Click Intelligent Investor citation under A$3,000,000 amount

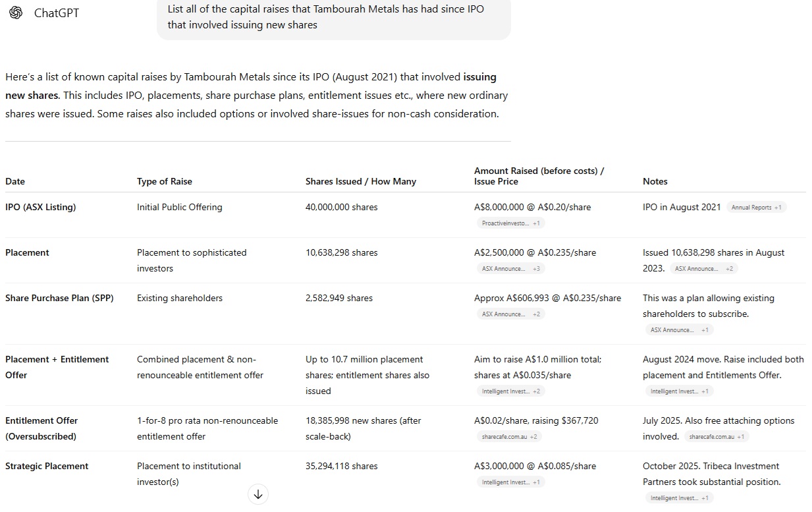(x=510, y=482)
